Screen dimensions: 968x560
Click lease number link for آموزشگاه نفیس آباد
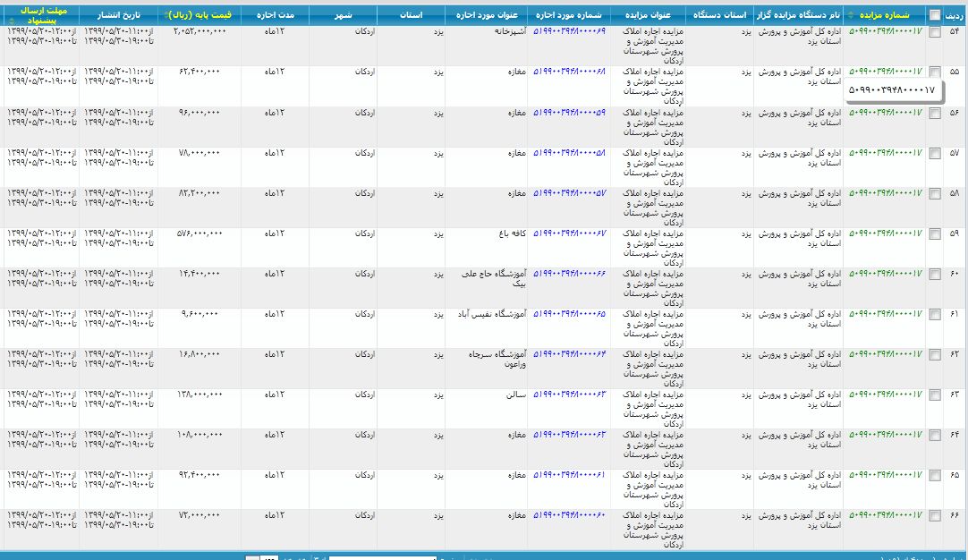pos(570,313)
